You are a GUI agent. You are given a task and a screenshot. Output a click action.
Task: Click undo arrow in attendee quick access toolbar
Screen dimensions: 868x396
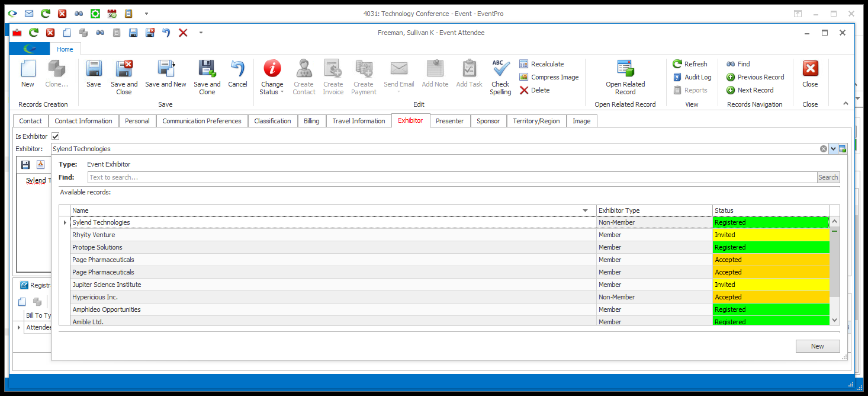166,33
